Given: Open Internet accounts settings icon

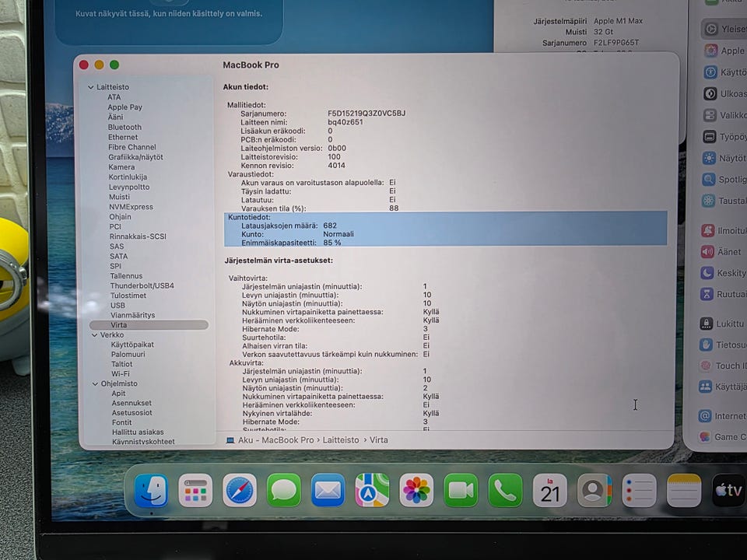Looking at the screenshot, I should (x=705, y=415).
